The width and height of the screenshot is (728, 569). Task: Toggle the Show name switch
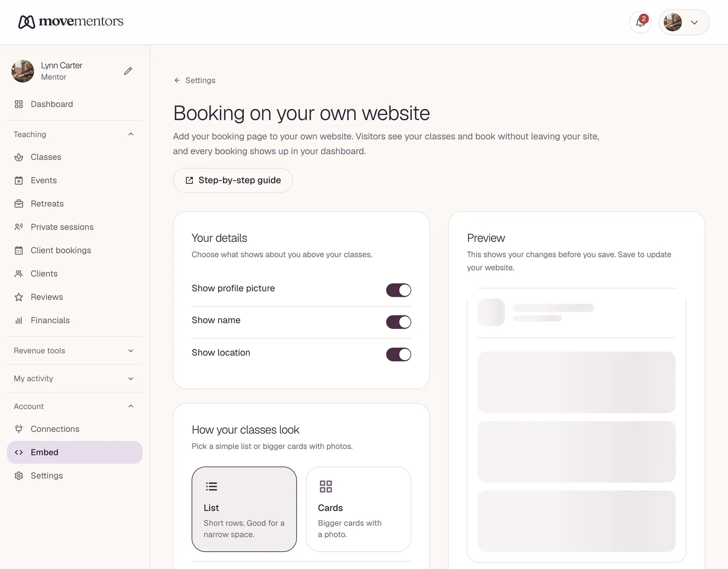399,322
